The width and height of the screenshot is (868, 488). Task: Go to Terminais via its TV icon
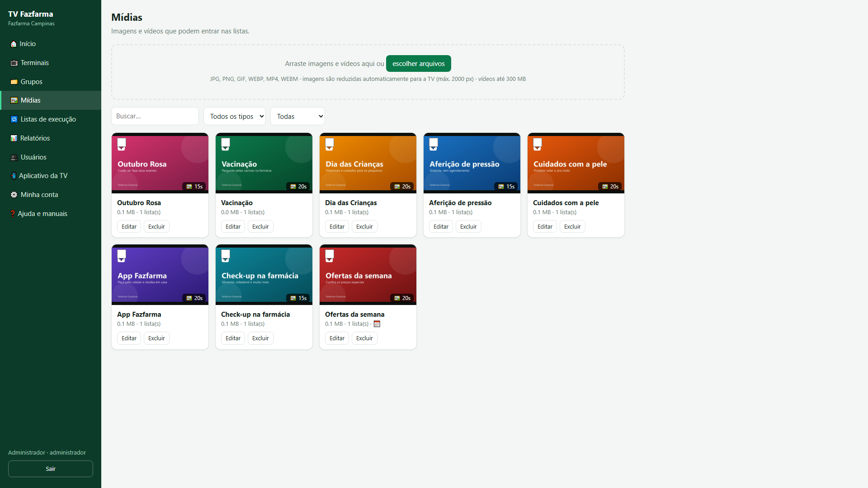[14, 63]
